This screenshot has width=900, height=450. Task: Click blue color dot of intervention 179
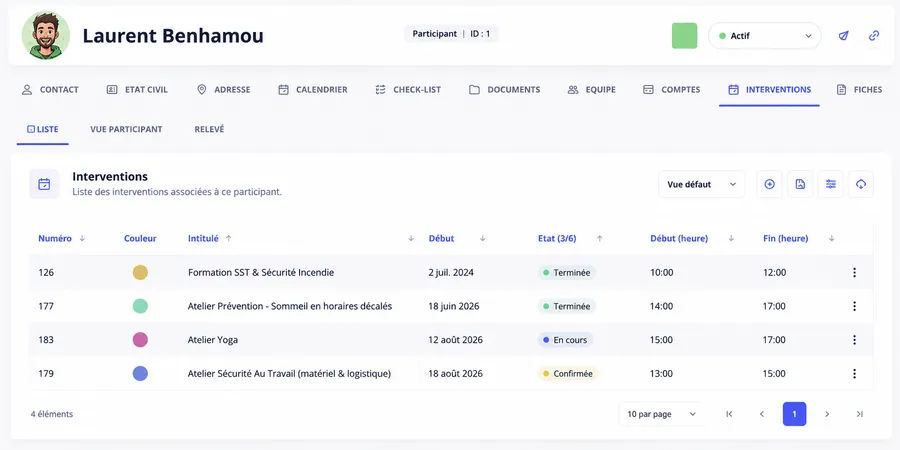coord(140,374)
